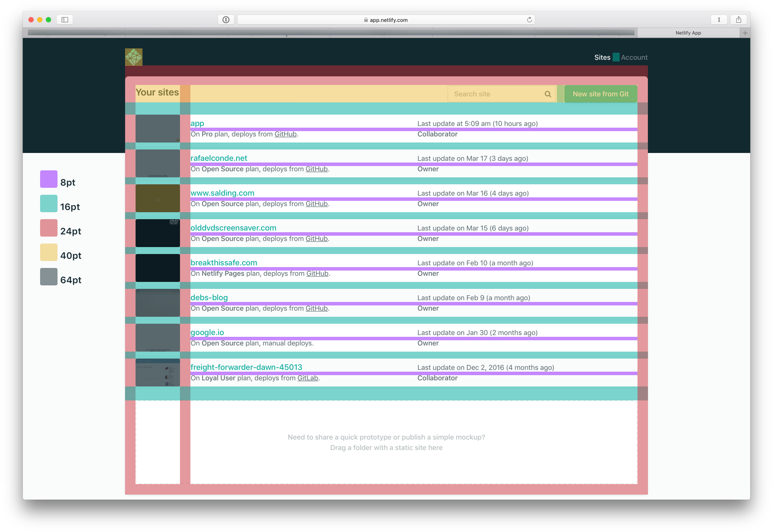Click the Reader mode icon
Image resolution: width=773 pixels, height=532 pixels.
point(719,20)
